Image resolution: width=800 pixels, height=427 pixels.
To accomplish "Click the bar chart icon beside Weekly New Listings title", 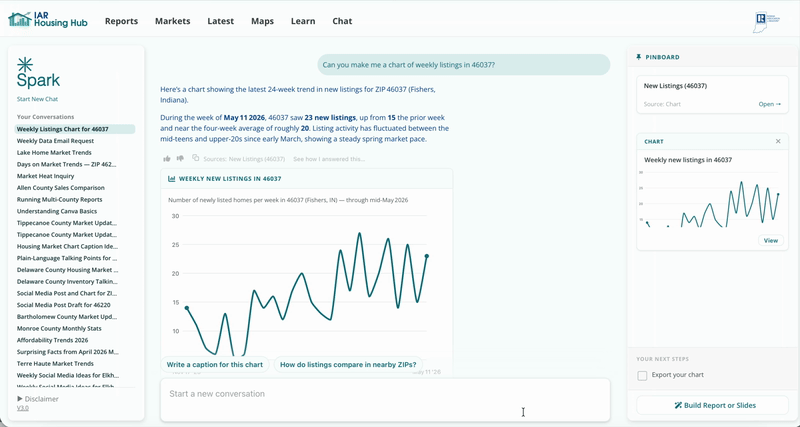I will coord(172,179).
